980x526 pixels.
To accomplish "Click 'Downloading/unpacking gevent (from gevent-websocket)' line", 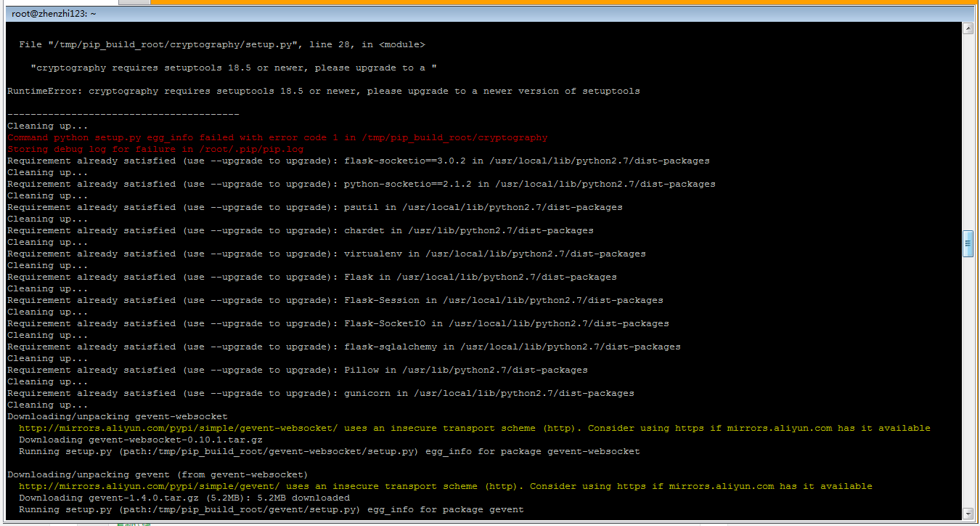I will tap(158, 475).
